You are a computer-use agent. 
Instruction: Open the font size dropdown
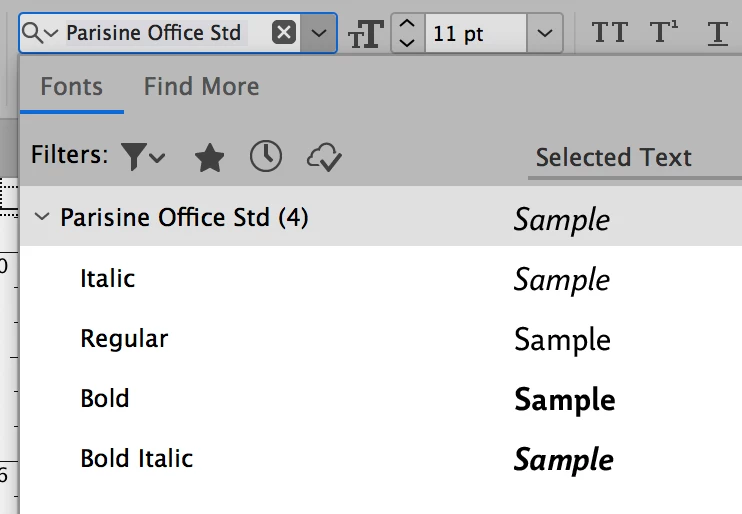(543, 33)
